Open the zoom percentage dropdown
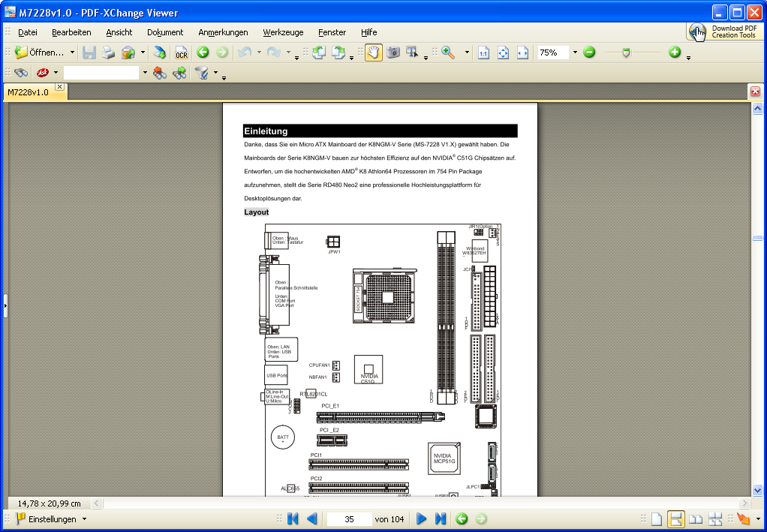 tap(575, 53)
